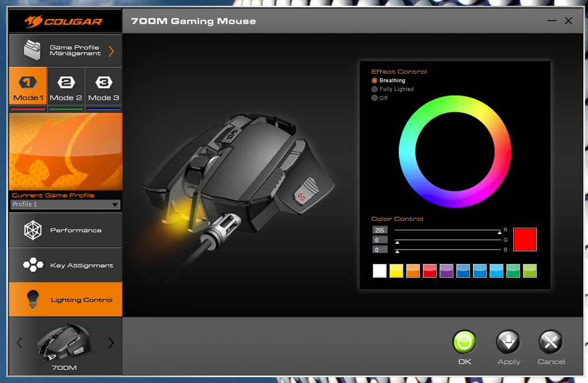Click the B value input field
This screenshot has height=383, width=588.
(380, 250)
